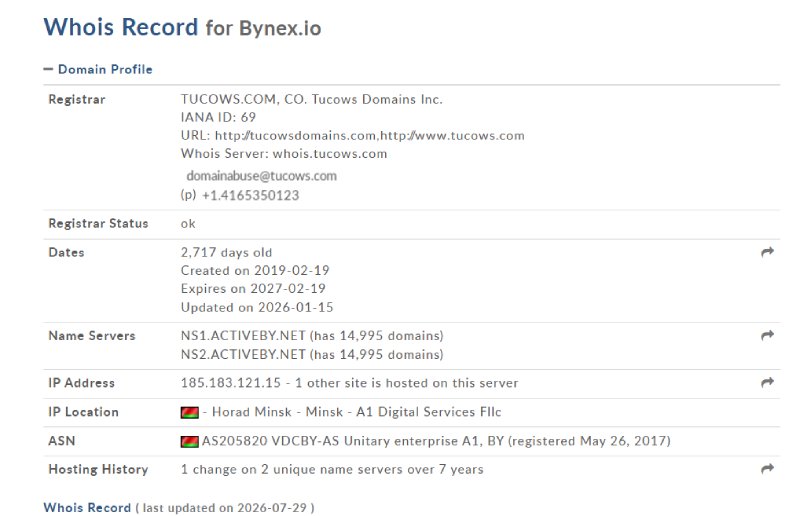Click the ASN row label

pyautogui.click(x=62, y=441)
